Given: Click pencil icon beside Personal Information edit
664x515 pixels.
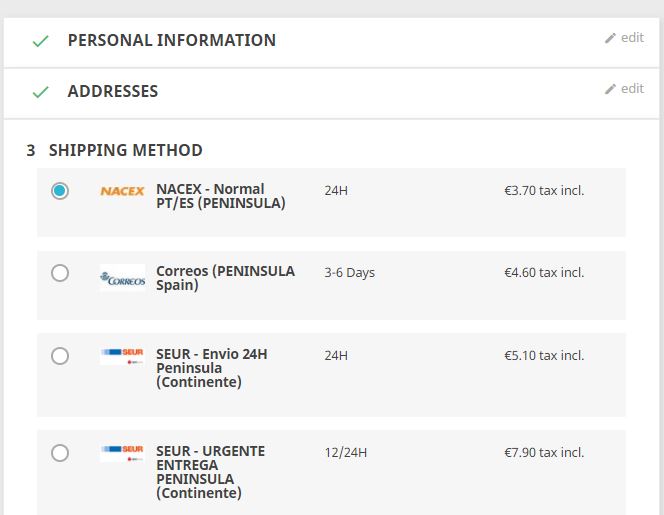Looking at the screenshot, I should coord(610,38).
